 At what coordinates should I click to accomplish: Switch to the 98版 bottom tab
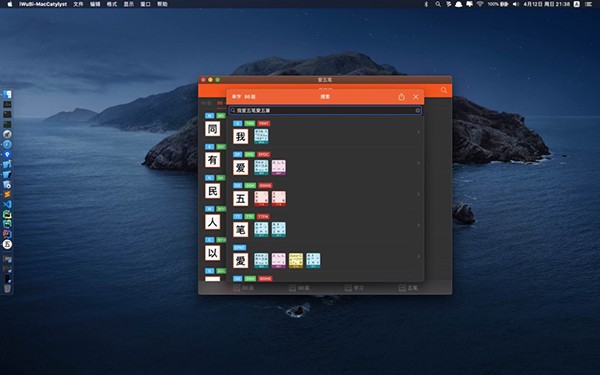(x=299, y=288)
